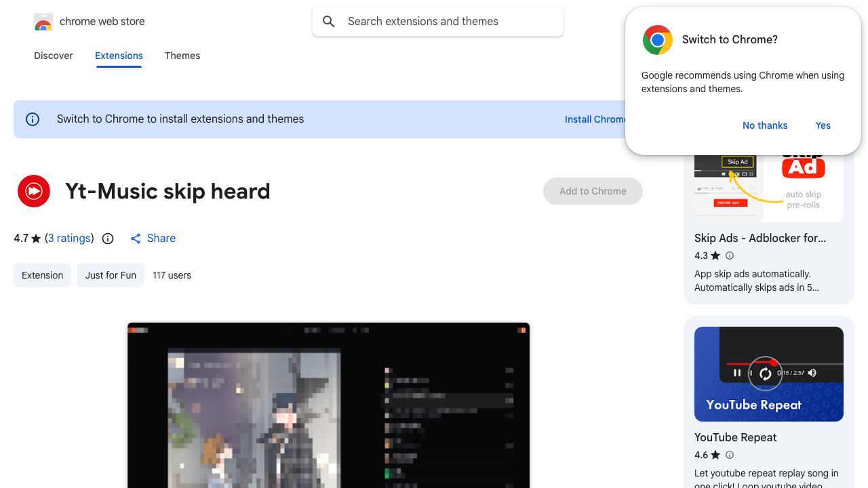The width and height of the screenshot is (868, 488).
Task: Click the chrome web store title text
Action: (x=102, y=22)
